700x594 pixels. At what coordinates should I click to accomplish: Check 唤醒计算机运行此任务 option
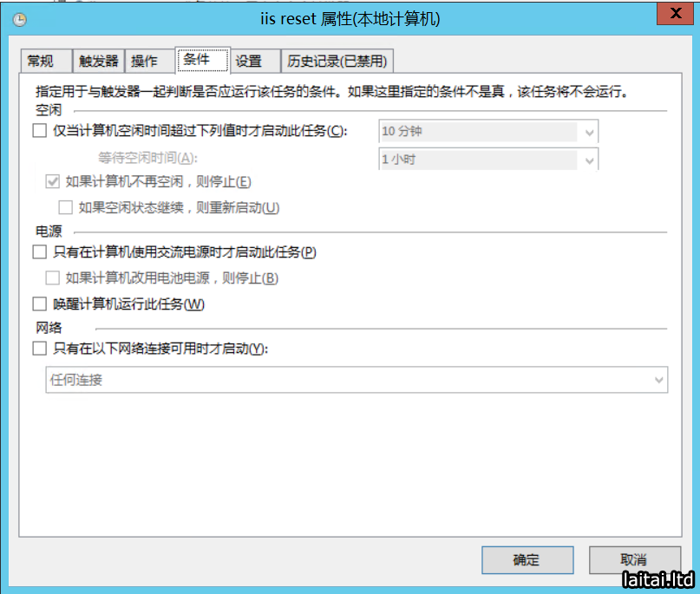click(38, 304)
